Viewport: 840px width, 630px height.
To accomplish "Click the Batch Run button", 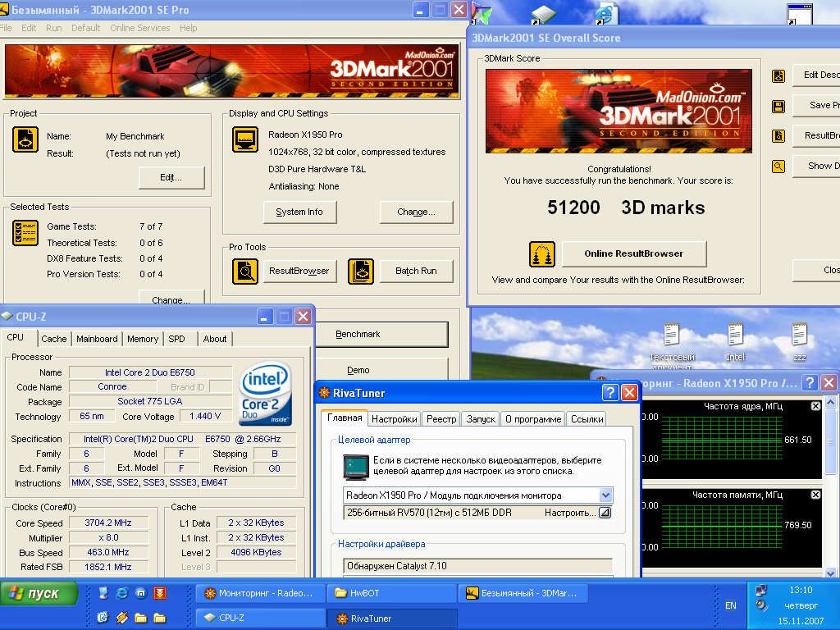I will 416,271.
